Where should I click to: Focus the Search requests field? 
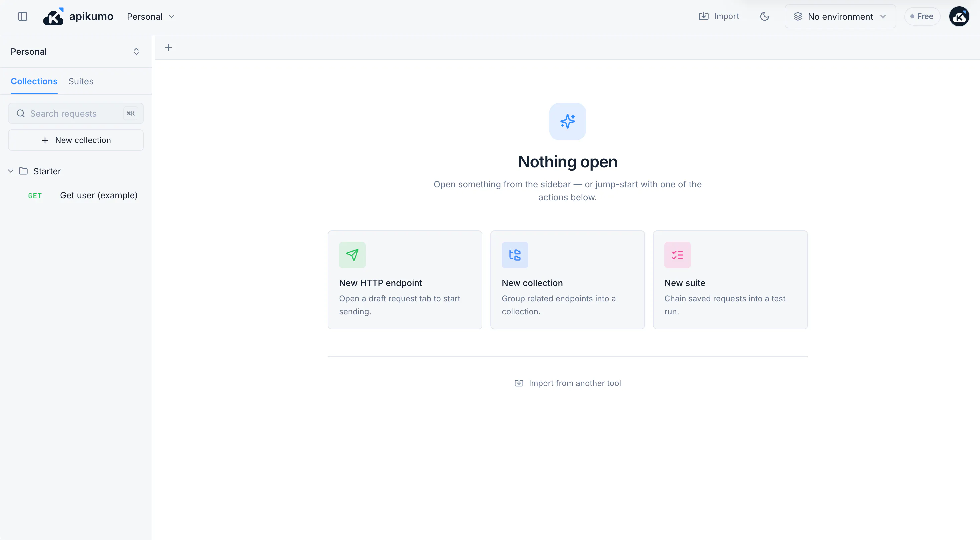[x=76, y=113]
